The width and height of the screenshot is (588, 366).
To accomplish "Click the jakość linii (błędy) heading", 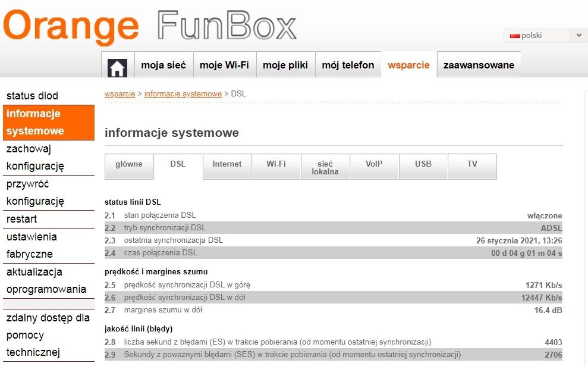I will pos(139,329).
